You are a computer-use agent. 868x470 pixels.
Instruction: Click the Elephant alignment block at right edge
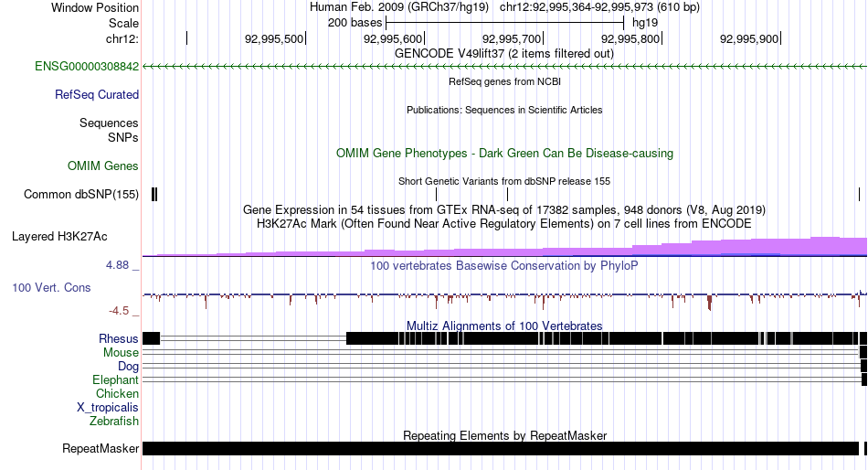[x=864, y=379]
